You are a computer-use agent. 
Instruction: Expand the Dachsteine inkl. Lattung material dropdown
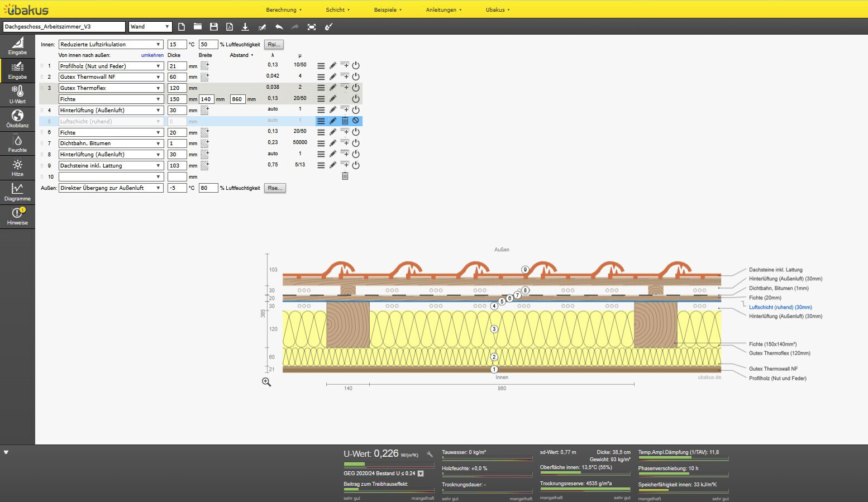pos(111,166)
